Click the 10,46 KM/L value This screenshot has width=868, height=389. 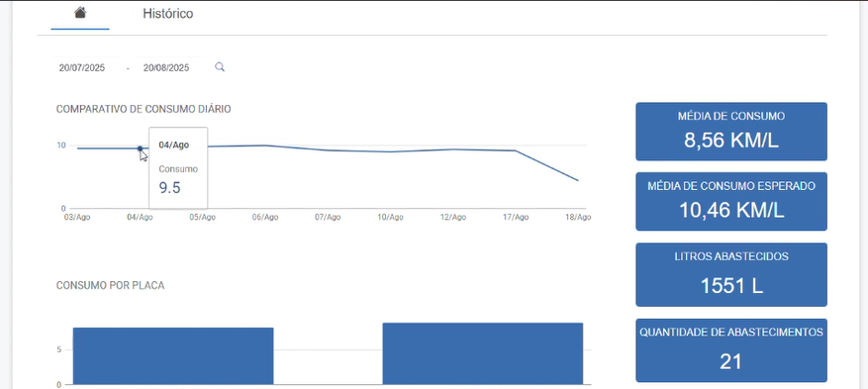pyautogui.click(x=731, y=210)
